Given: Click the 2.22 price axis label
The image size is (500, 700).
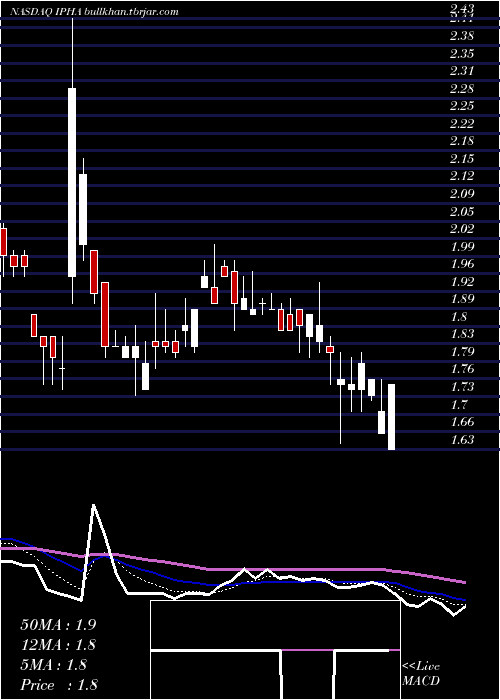Looking at the screenshot, I should coord(461,124).
